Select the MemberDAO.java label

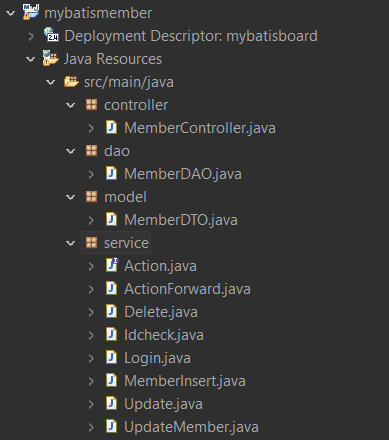tap(183, 174)
